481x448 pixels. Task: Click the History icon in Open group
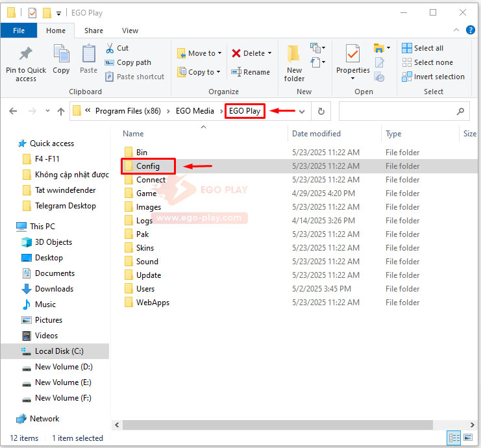click(x=380, y=77)
